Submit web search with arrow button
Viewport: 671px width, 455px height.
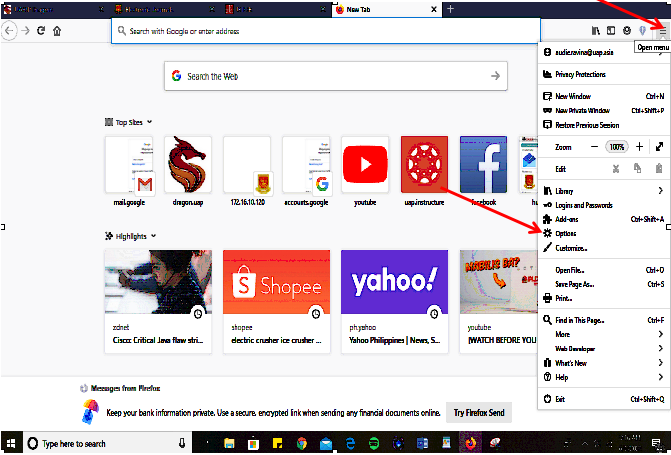click(495, 76)
